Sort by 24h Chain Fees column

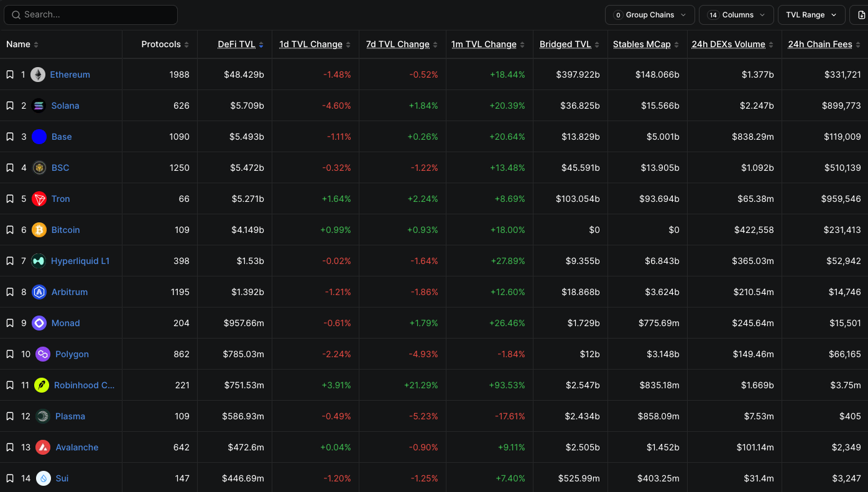coord(824,45)
